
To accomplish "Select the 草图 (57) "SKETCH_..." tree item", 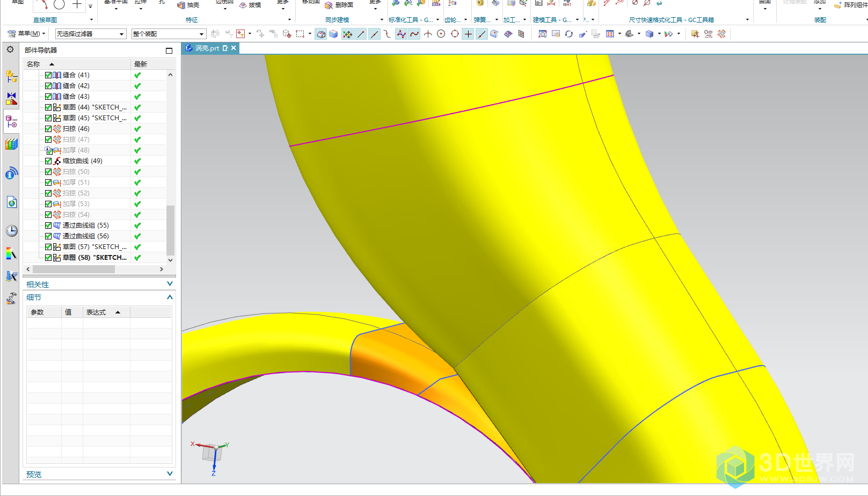I will [x=94, y=247].
